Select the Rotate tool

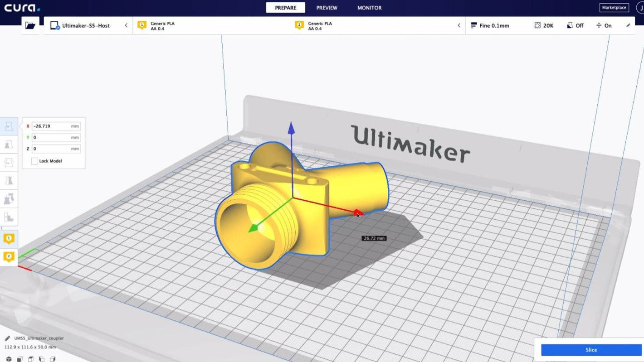(9, 162)
